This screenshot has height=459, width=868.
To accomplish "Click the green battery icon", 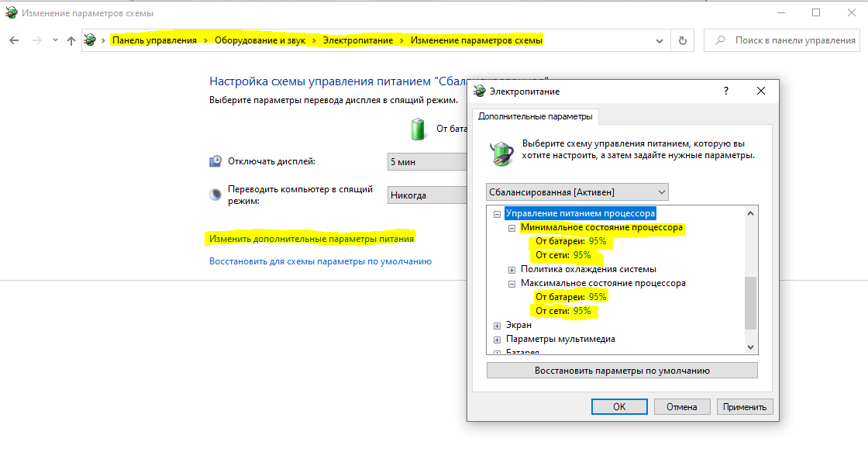I will pyautogui.click(x=418, y=129).
